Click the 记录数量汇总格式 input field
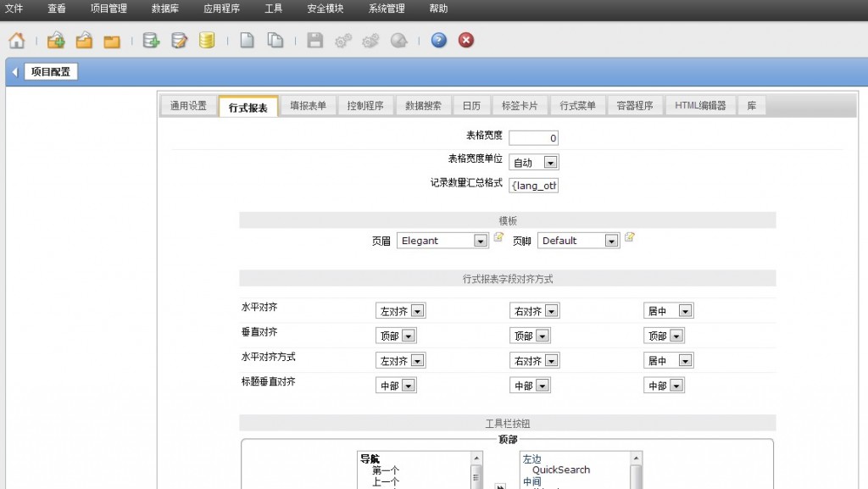This screenshot has height=489, width=868. coord(534,186)
